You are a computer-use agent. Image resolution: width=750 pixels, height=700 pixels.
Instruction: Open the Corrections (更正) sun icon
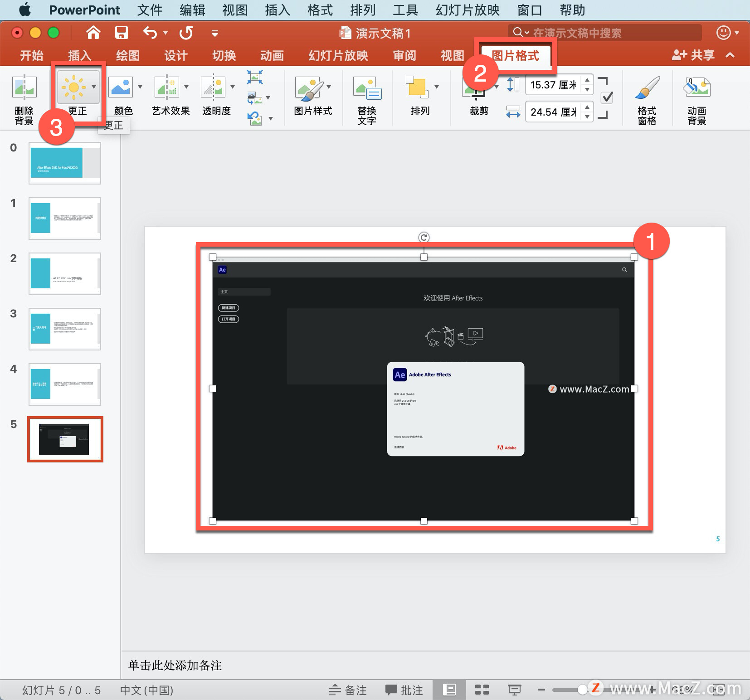click(73, 87)
